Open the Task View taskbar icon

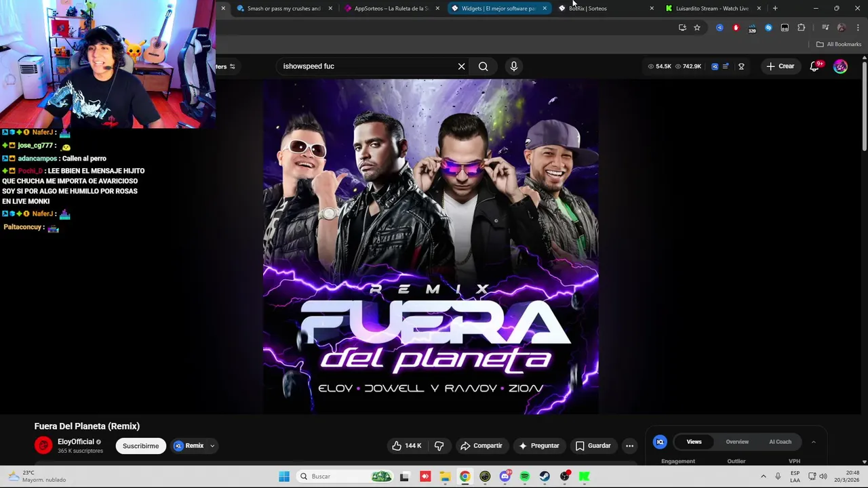[x=405, y=476]
